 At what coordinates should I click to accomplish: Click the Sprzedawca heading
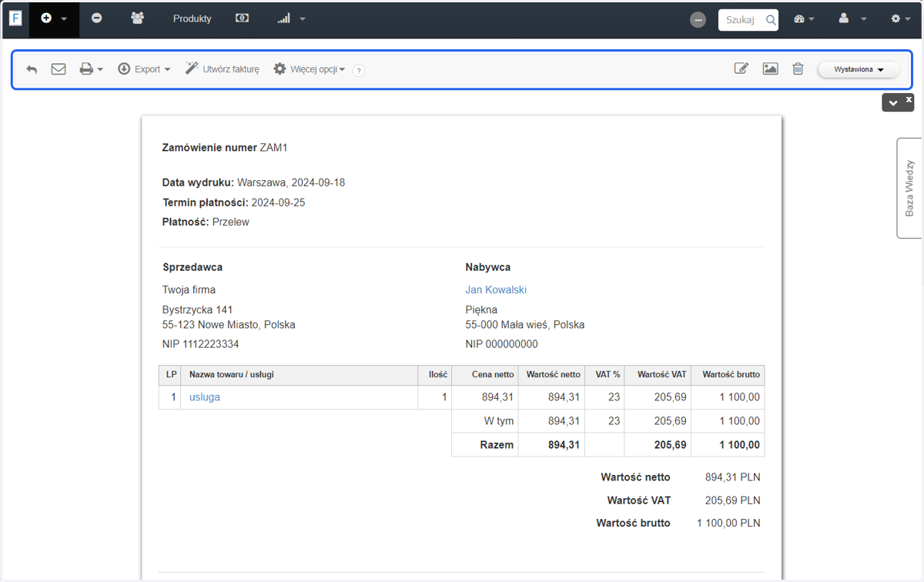(192, 267)
